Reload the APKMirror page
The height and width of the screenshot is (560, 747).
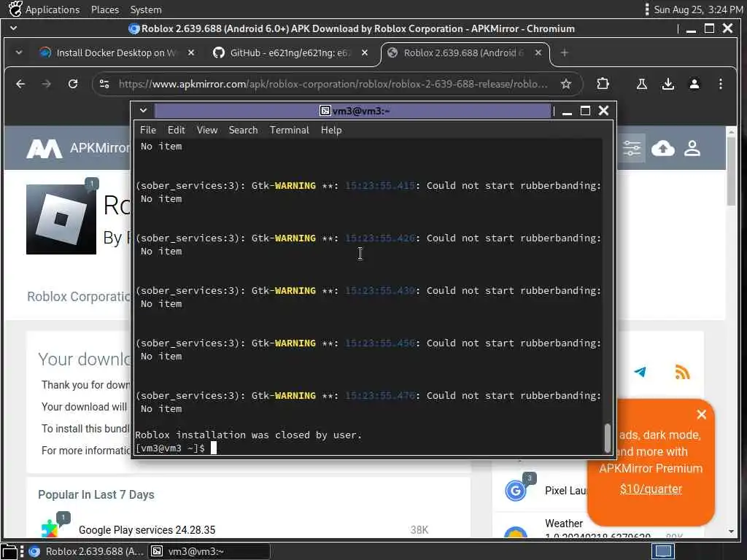coord(73,84)
